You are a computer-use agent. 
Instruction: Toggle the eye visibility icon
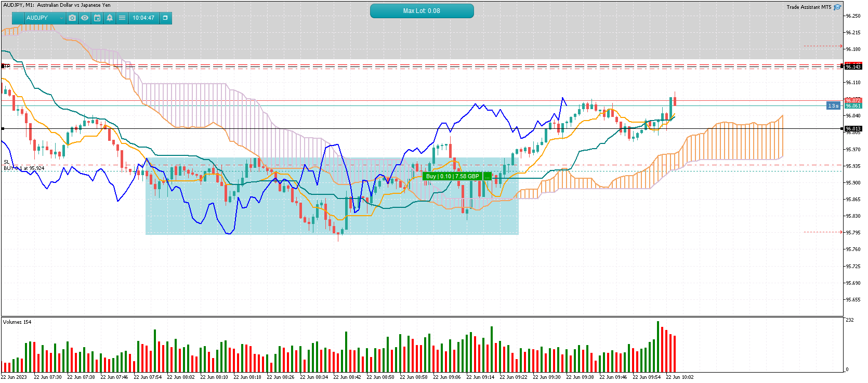coord(85,18)
